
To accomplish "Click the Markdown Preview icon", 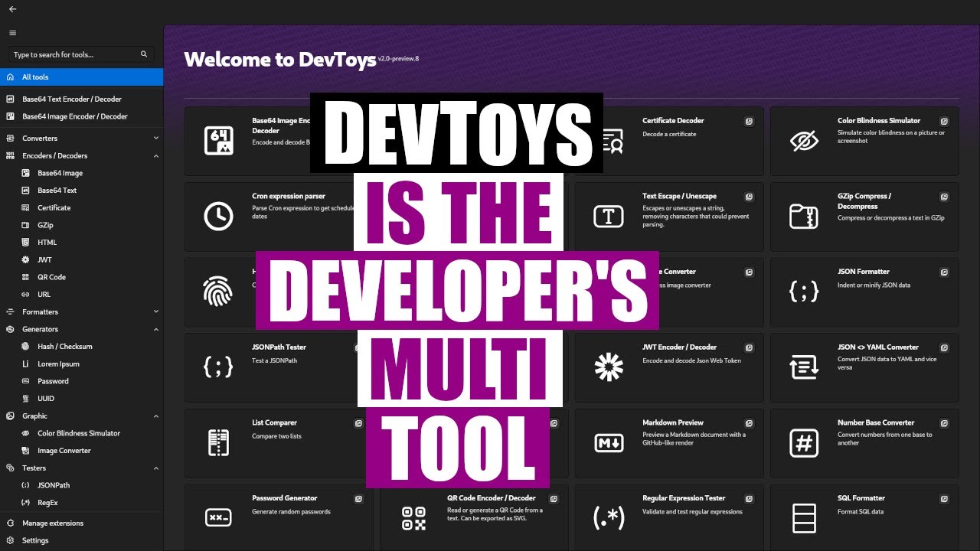I will 609,442.
